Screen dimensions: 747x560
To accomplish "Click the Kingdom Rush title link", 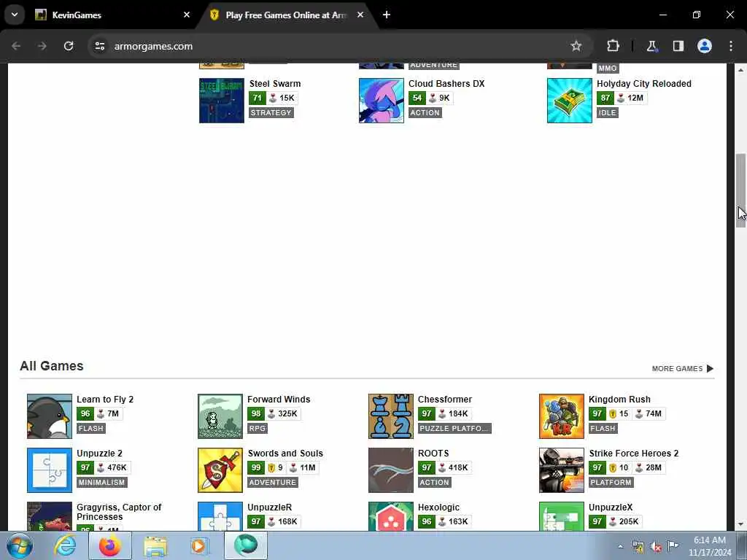I will (x=619, y=400).
